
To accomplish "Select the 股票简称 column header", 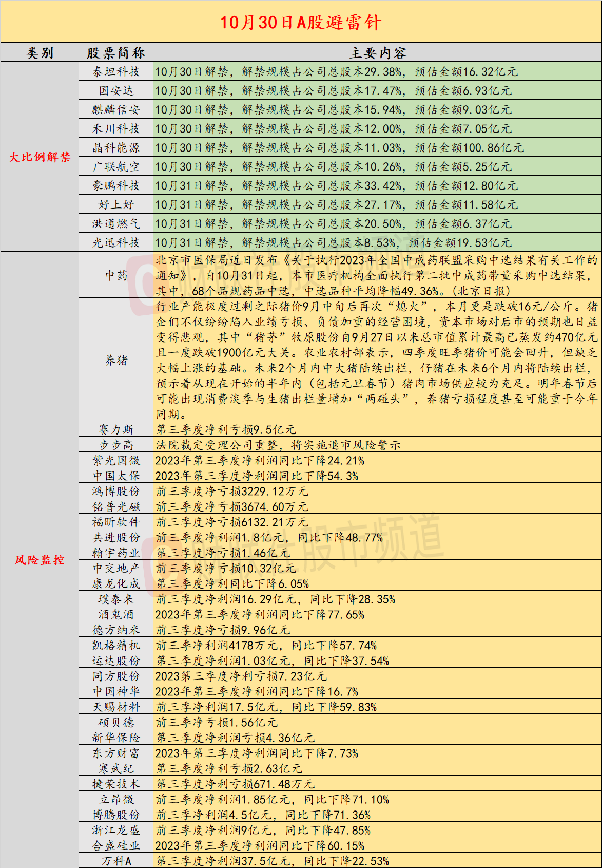I will pyautogui.click(x=116, y=52).
